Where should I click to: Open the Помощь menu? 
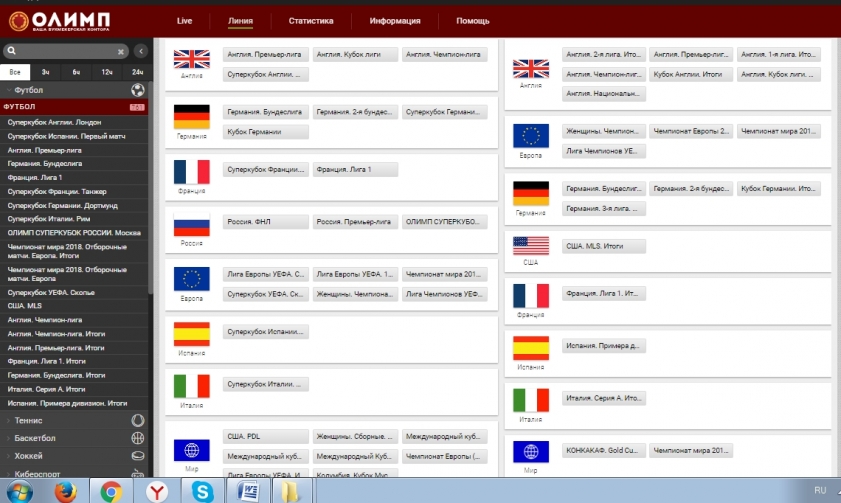click(x=473, y=21)
